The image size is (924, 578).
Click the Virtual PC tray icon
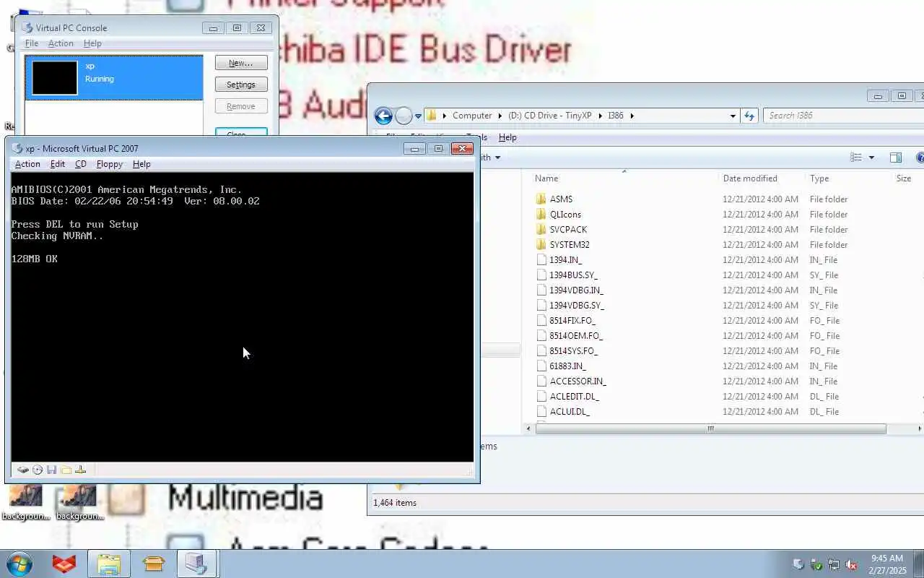(x=798, y=564)
